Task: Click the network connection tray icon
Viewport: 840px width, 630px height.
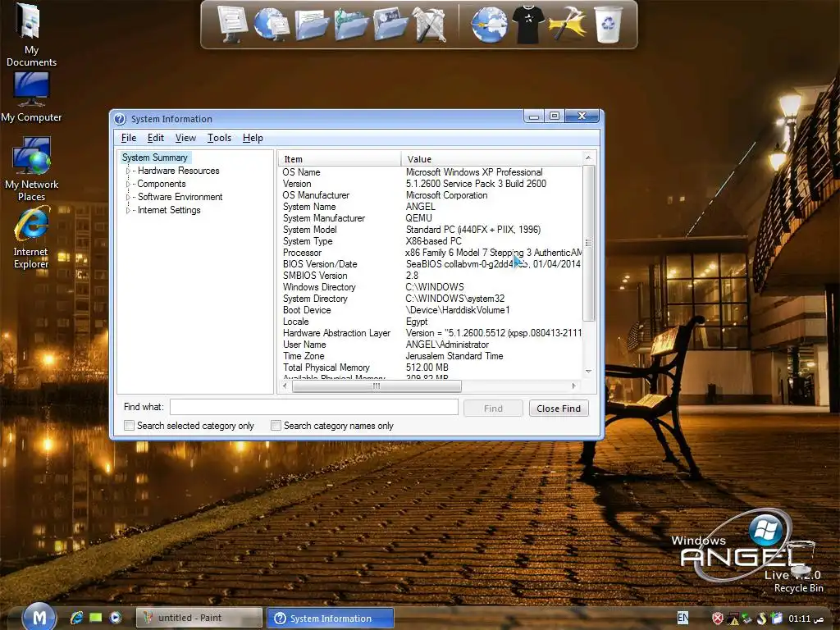Action: (746, 619)
